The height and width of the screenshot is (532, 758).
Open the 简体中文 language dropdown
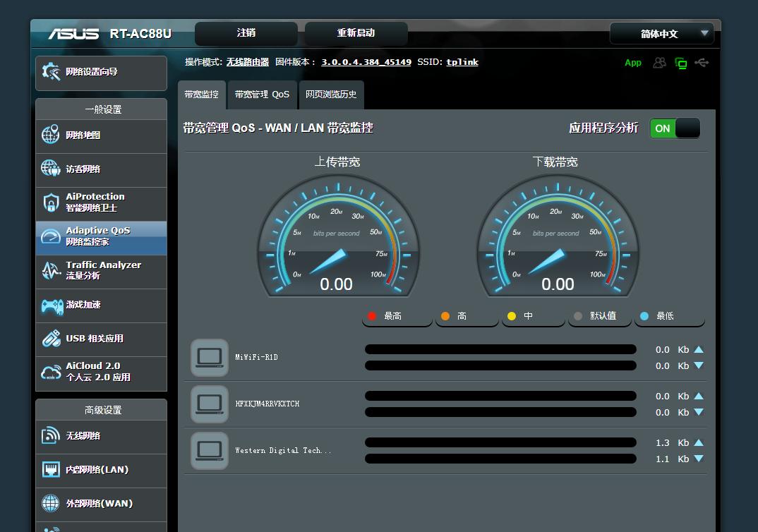(662, 34)
